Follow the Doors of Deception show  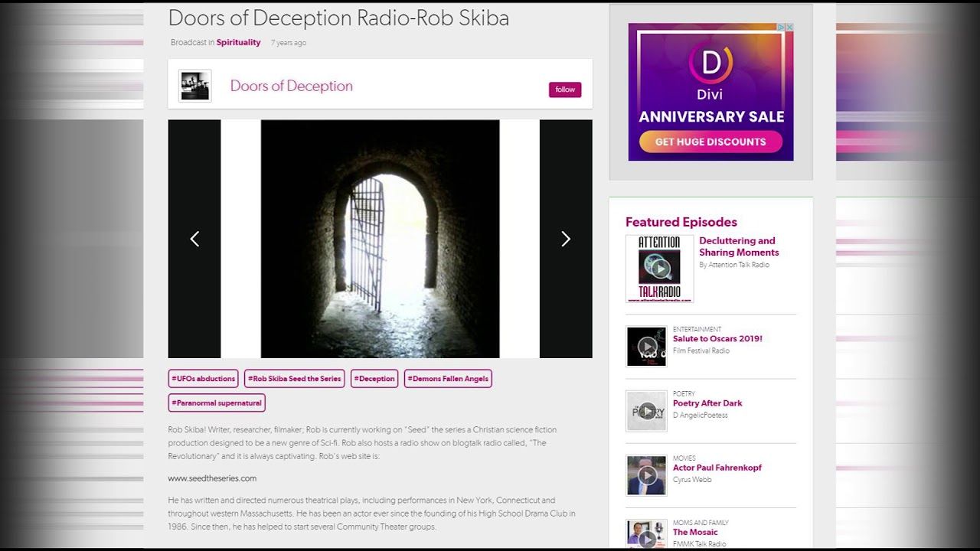pos(565,90)
